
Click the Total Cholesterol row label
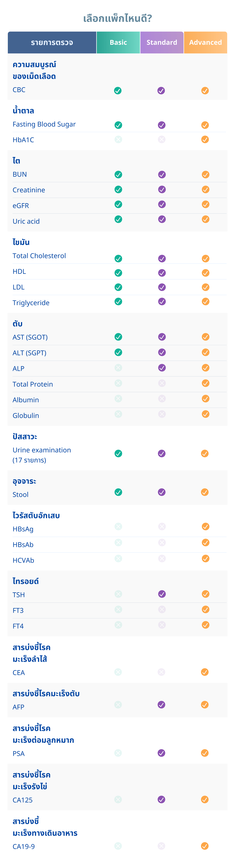click(39, 256)
